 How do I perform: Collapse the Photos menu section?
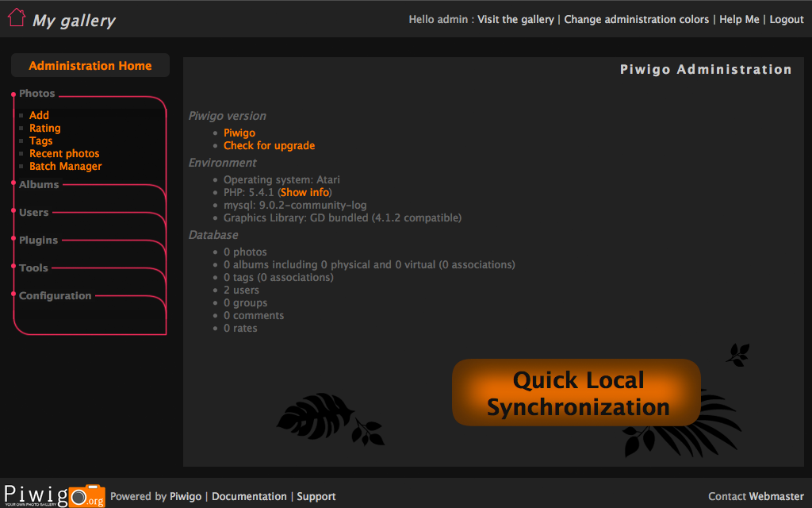[x=37, y=94]
